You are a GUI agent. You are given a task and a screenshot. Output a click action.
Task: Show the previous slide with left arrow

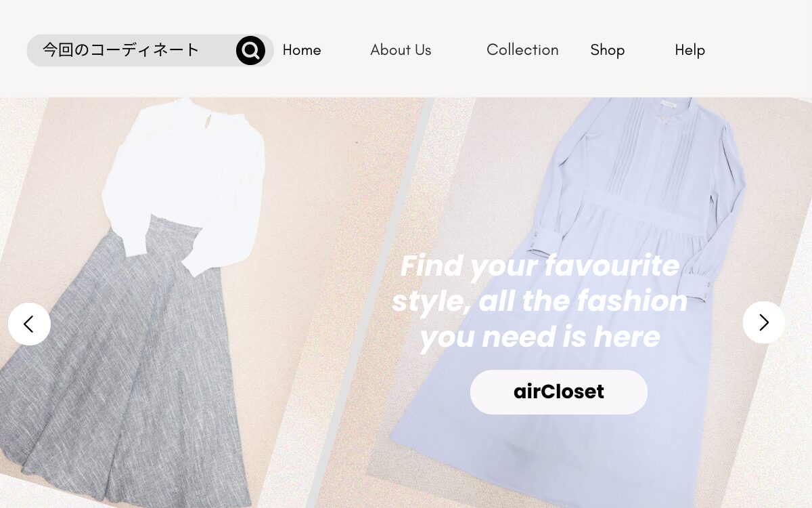pyautogui.click(x=29, y=324)
